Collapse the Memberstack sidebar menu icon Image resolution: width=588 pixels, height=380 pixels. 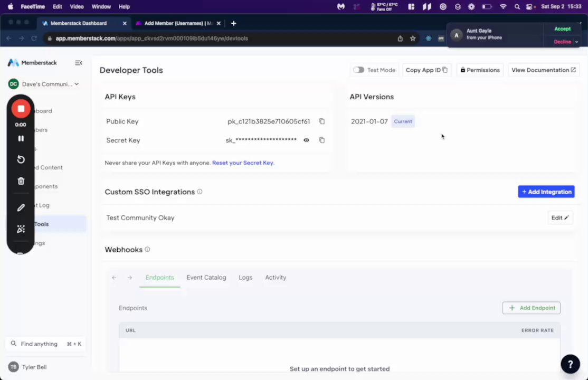[78, 63]
